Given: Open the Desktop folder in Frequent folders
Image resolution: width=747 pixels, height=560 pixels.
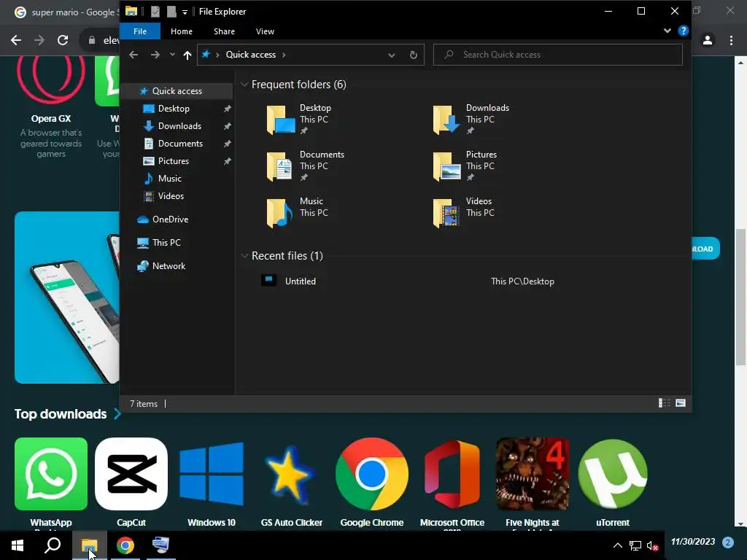Looking at the screenshot, I should pos(298,119).
